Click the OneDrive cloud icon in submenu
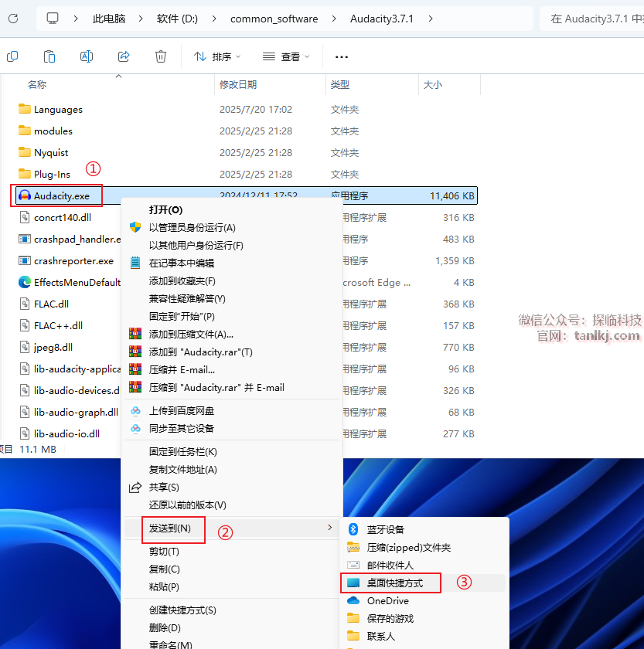The image size is (644, 649). coord(353,600)
